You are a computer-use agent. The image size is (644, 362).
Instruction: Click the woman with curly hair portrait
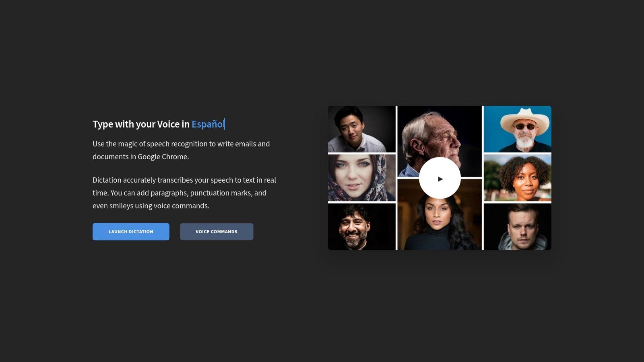[x=517, y=178]
